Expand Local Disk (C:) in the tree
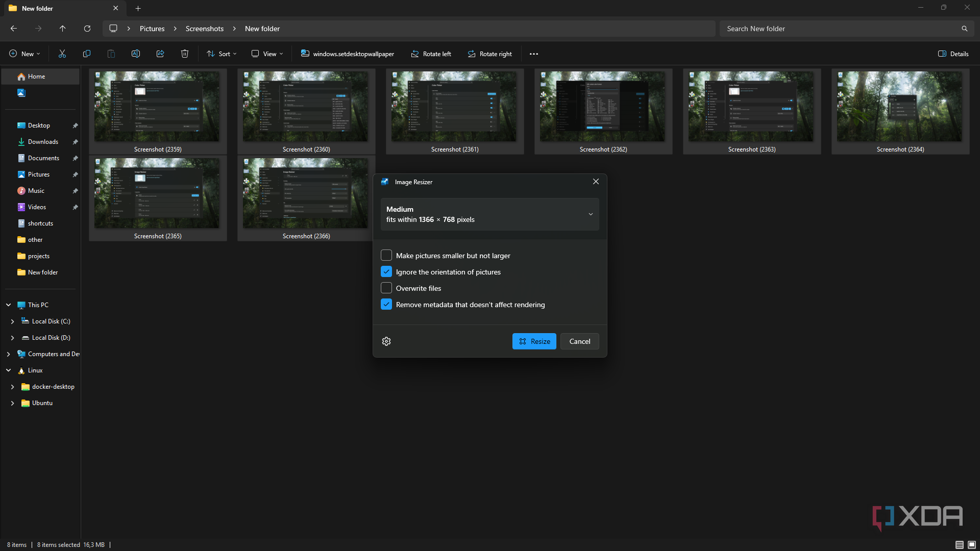The image size is (980, 551). [x=12, y=321]
